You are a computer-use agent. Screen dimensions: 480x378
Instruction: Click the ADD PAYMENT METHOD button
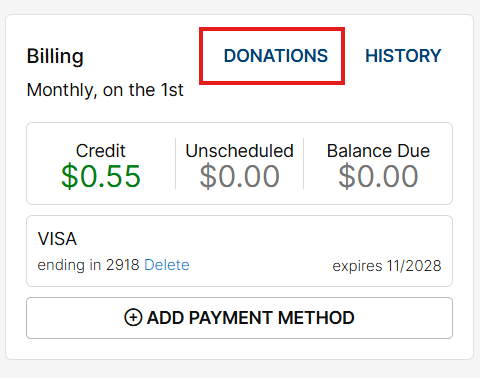239,318
